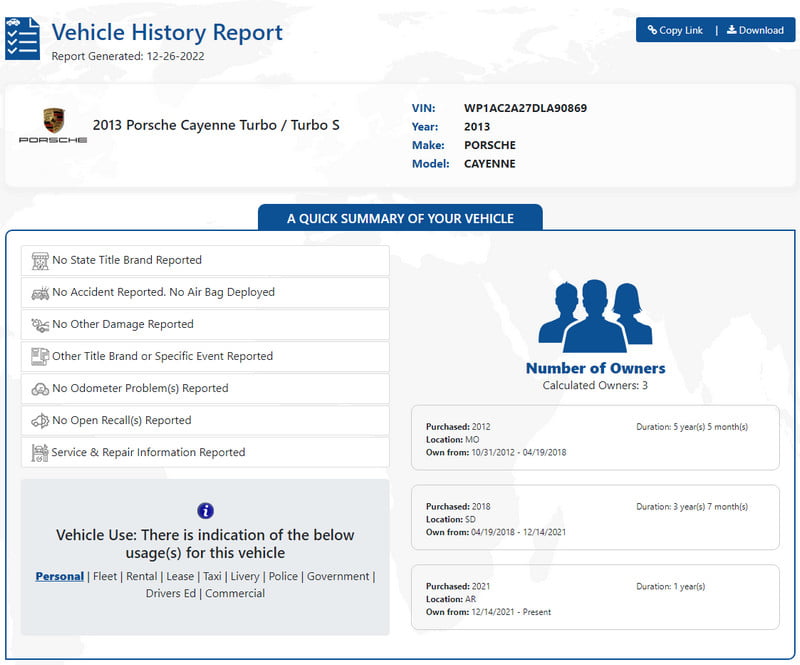
Task: Click the title brand document icon
Action: coord(40,357)
